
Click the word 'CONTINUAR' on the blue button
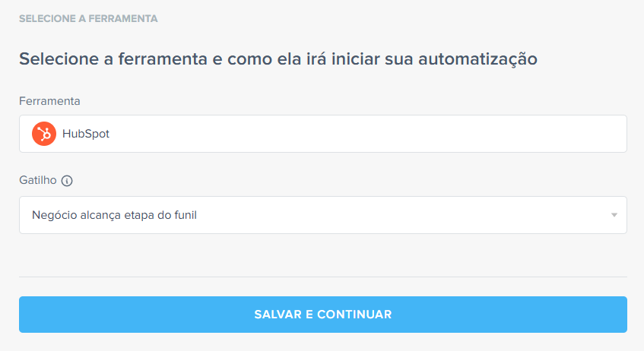(354, 315)
